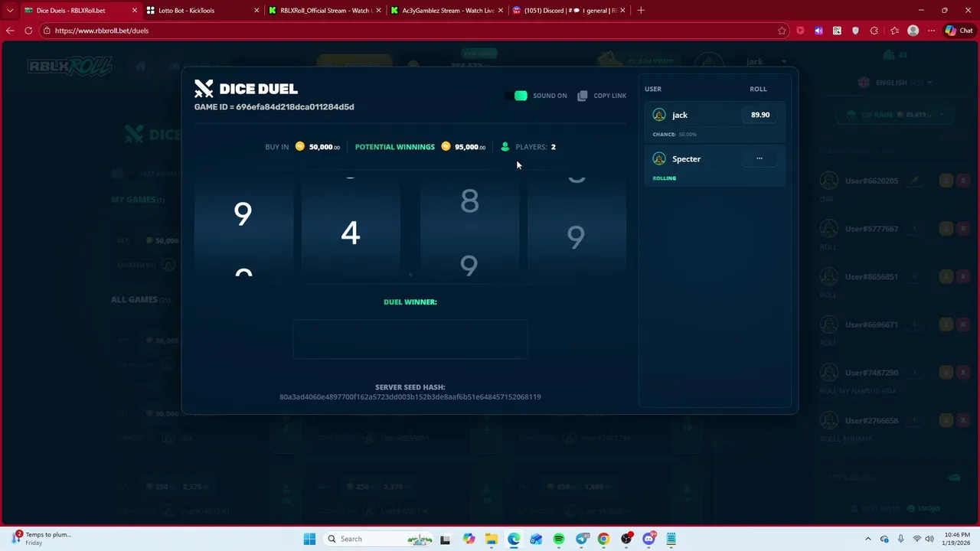Click the green players icon
This screenshot has width=980, height=551.
505,147
